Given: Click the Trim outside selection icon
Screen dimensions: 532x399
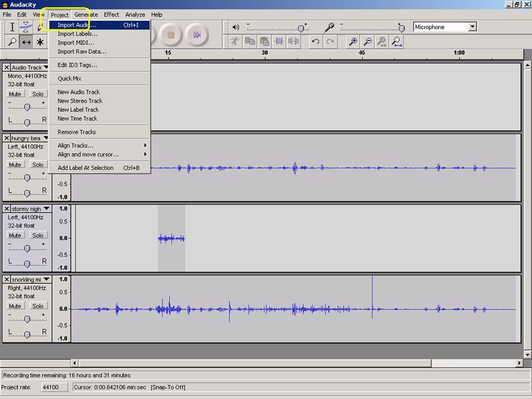Looking at the screenshot, I should coord(279,42).
